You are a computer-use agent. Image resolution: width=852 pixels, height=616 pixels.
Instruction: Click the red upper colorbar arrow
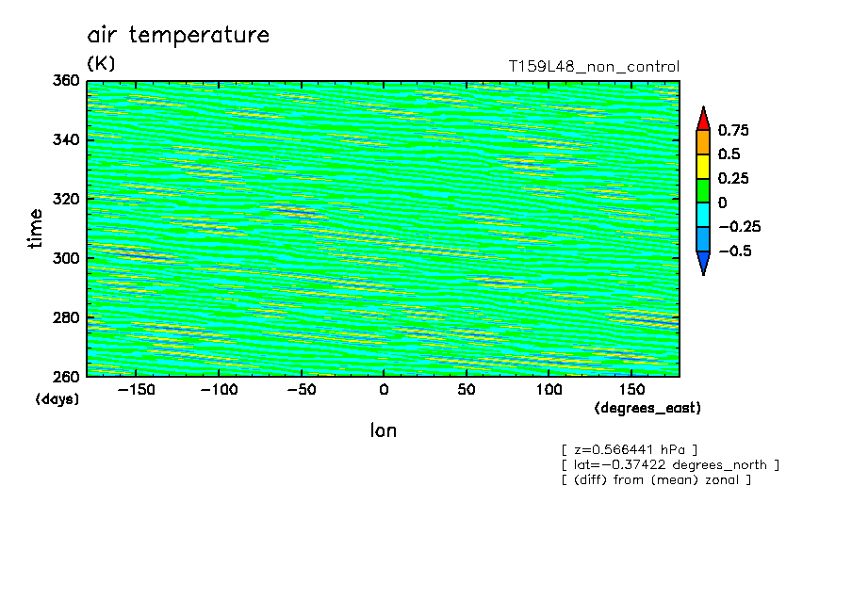pos(703,119)
